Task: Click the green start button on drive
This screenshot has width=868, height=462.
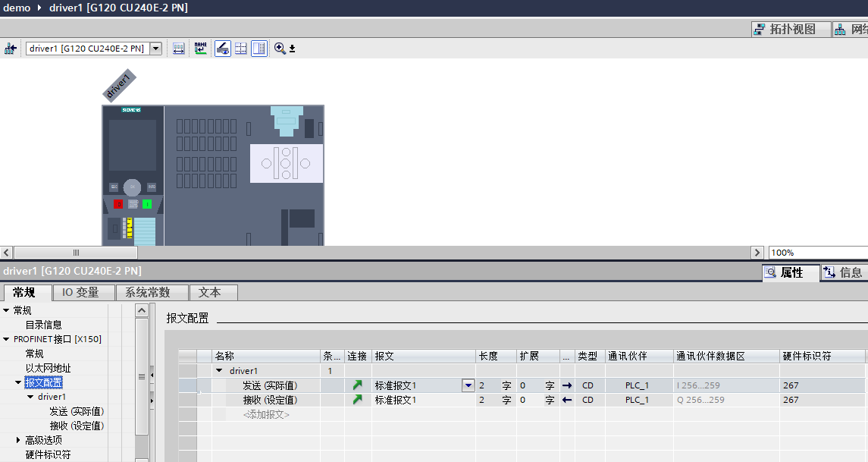Action: (x=147, y=204)
